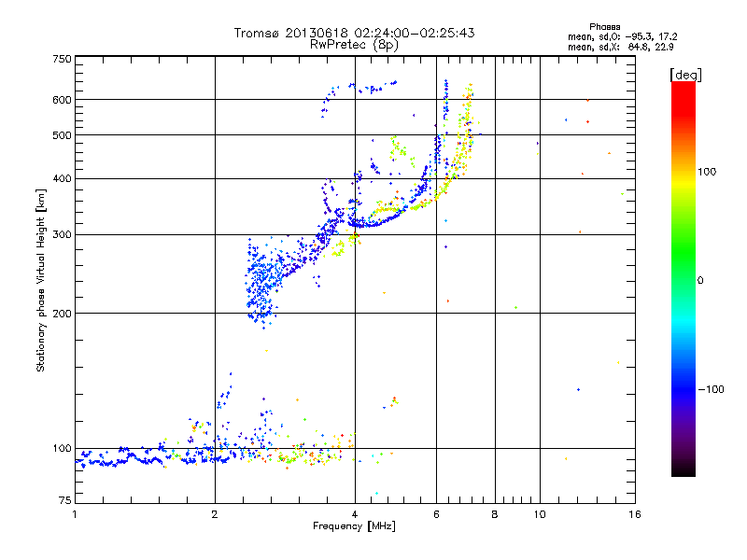The image size is (747, 560).
Task: Click the colorbar '0' tick label
Action: click(x=700, y=280)
